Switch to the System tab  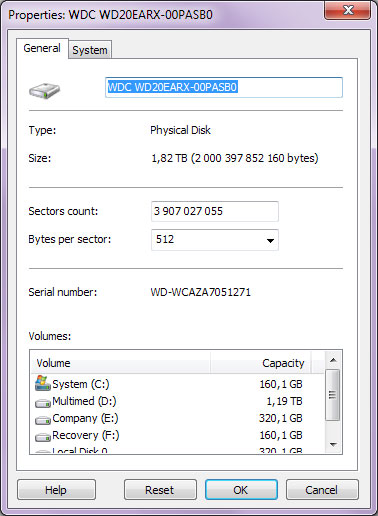click(90, 50)
